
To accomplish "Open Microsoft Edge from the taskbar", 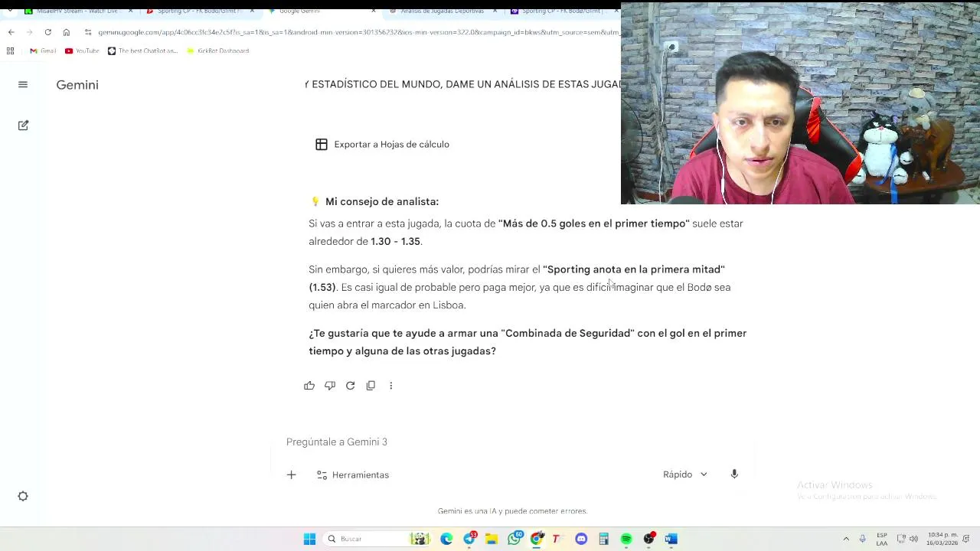I will click(x=446, y=539).
